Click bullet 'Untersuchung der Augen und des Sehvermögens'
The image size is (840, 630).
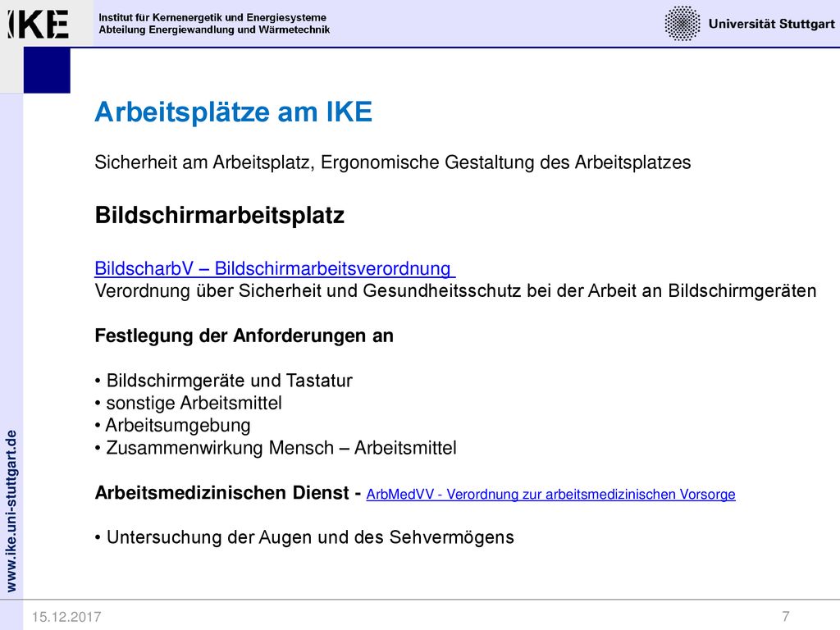(x=305, y=537)
